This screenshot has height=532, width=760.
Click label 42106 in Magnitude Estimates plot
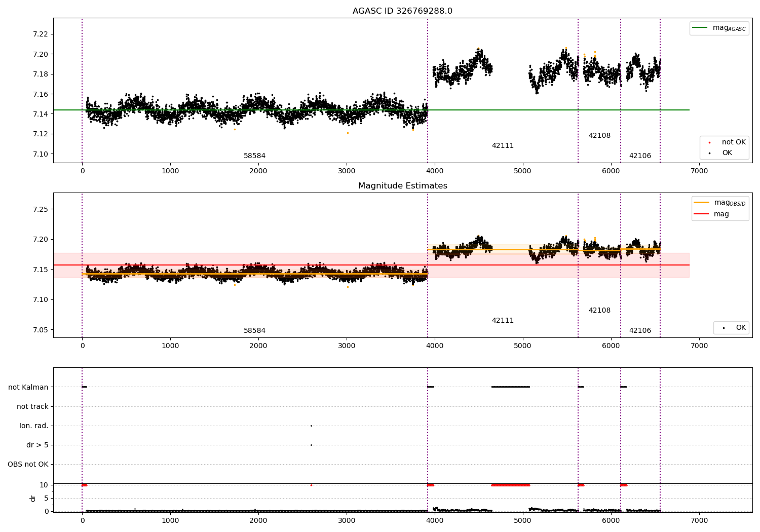coord(640,331)
